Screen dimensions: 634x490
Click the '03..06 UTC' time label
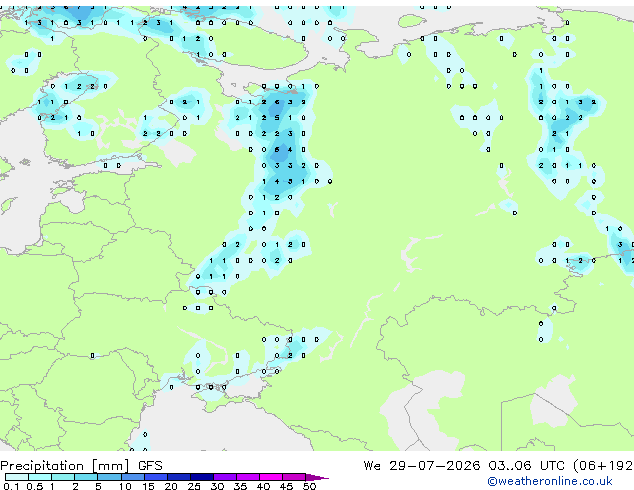point(526,466)
